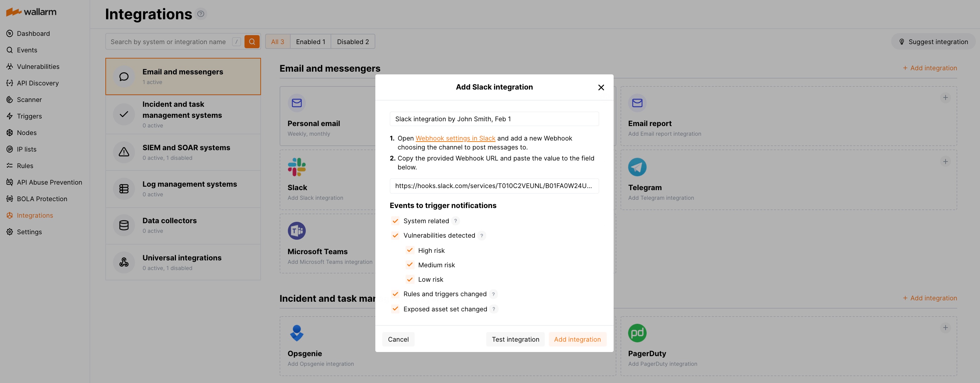
Task: Switch to the Enabled filter tab
Action: click(x=311, y=41)
